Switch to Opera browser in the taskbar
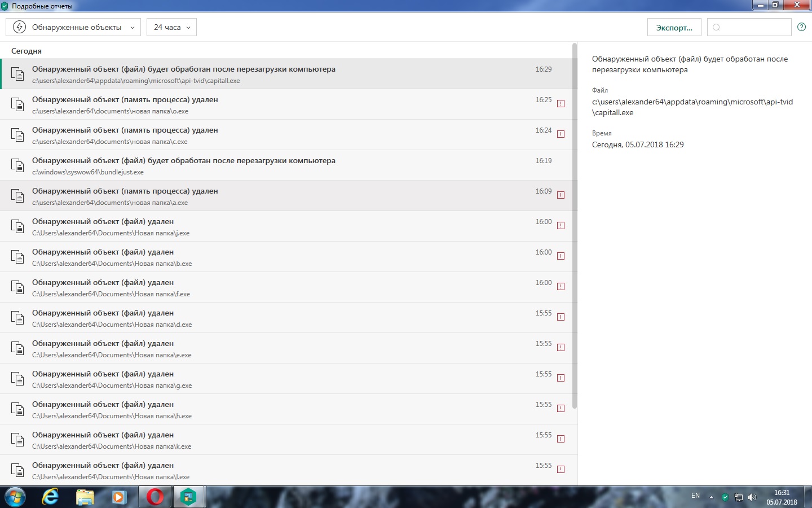 click(x=155, y=497)
